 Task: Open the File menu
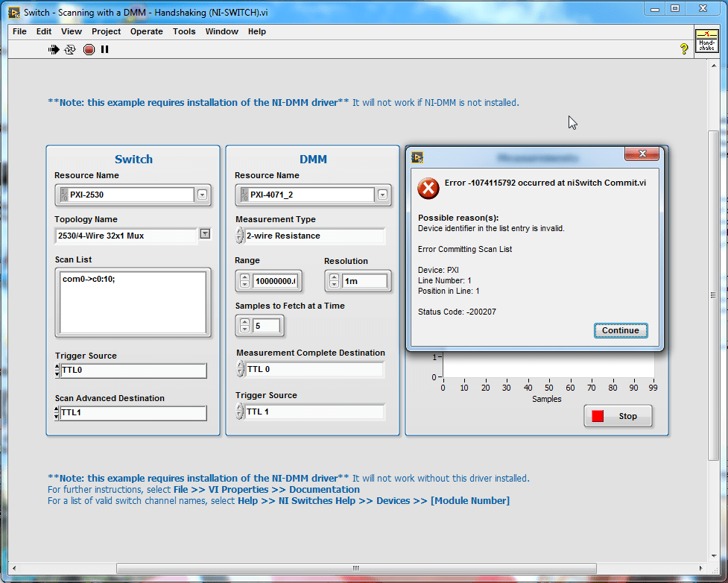(x=19, y=31)
